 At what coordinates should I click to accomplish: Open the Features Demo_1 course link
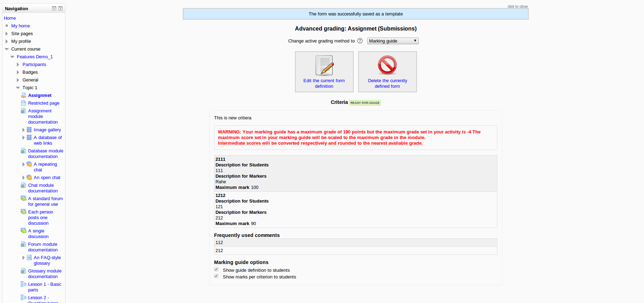(35, 57)
